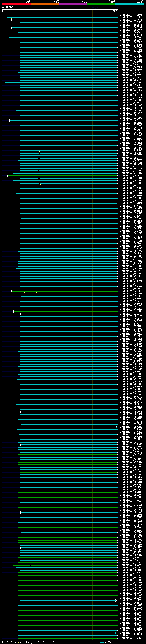Click the =100char. scale legend
The width and height of the screenshot is (146, 644).
pyautogui.click(x=108, y=642)
